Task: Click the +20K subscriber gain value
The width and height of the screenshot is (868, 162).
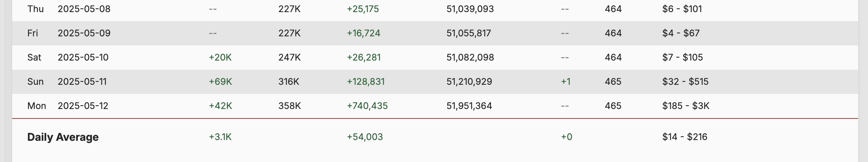Action: coord(220,57)
